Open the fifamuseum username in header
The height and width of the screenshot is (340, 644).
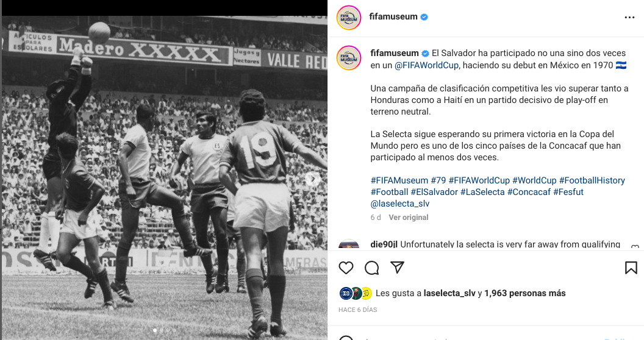click(x=393, y=17)
